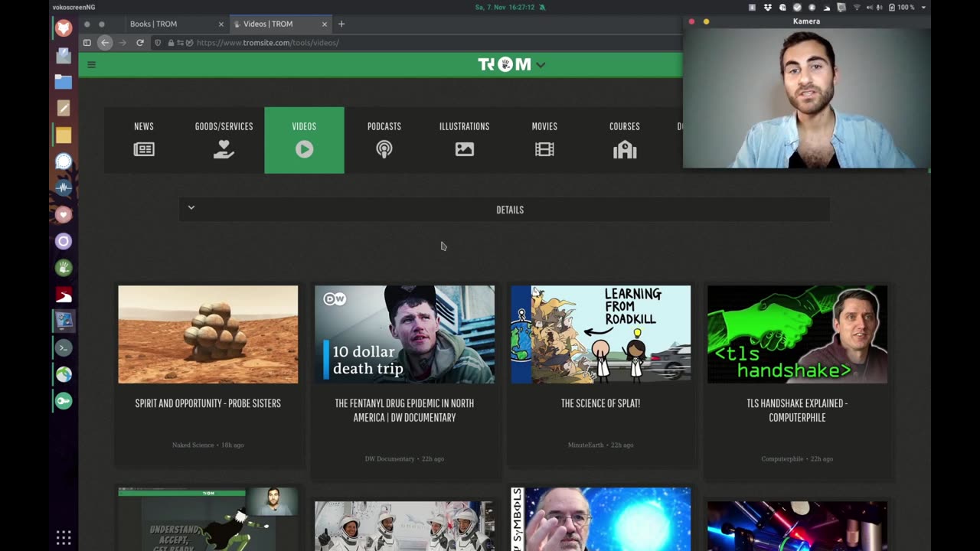Viewport: 980px width, 551px height.
Task: Open the Signal messenger dock icon
Action: pos(64,161)
